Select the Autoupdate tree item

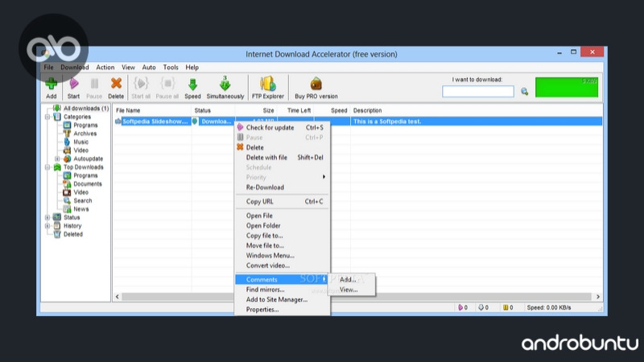point(88,158)
